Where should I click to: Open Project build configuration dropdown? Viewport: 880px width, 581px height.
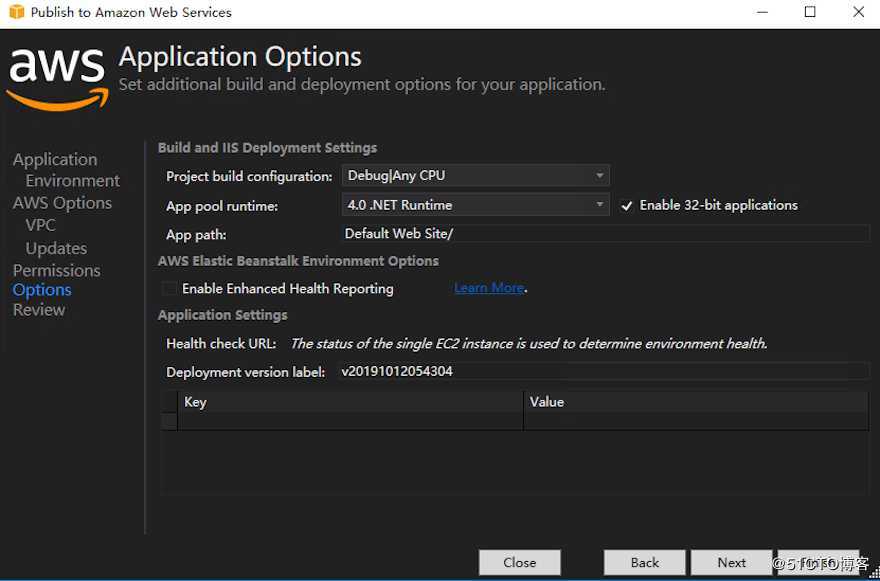pyautogui.click(x=475, y=176)
